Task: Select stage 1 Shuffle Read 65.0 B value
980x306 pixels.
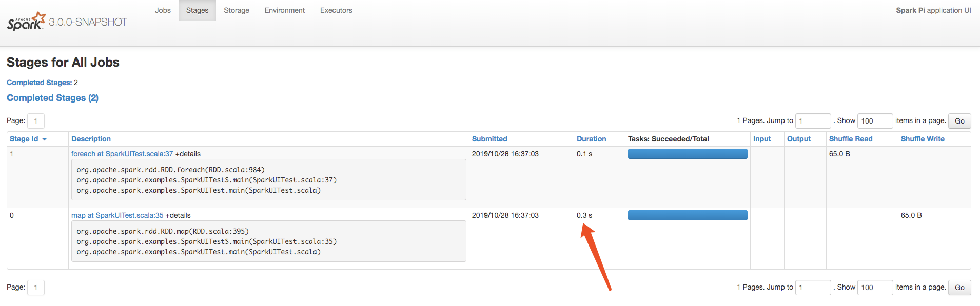Action: coord(839,154)
